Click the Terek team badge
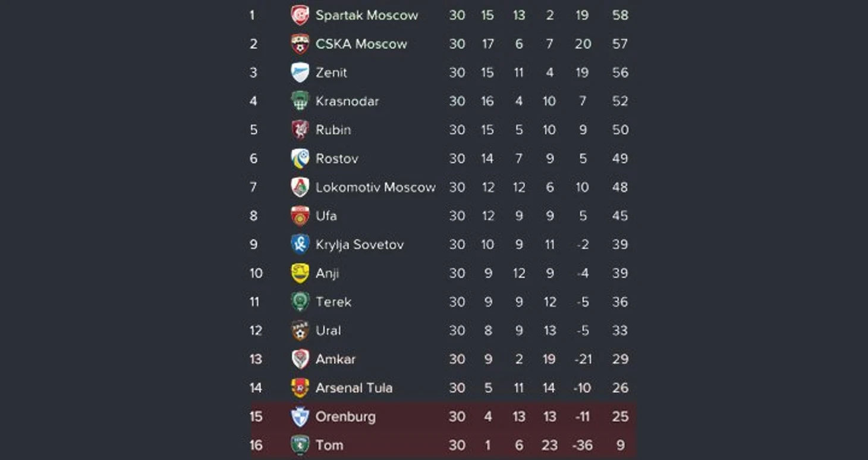The image size is (868, 460). click(300, 302)
